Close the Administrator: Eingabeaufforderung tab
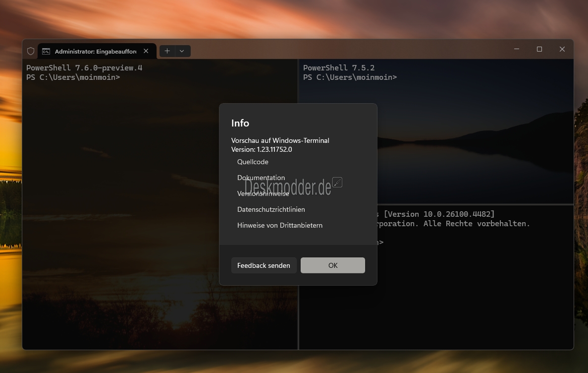This screenshot has width=588, height=373. tap(146, 51)
